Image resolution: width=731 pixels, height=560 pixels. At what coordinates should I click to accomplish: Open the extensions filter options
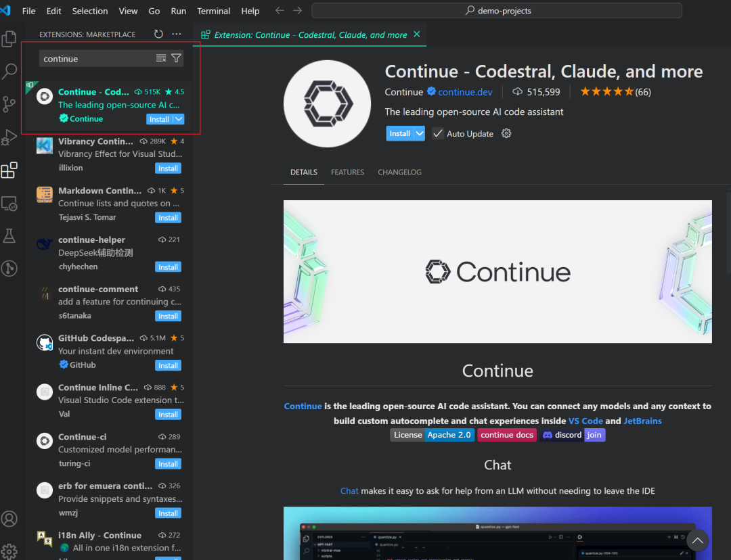pyautogui.click(x=176, y=58)
